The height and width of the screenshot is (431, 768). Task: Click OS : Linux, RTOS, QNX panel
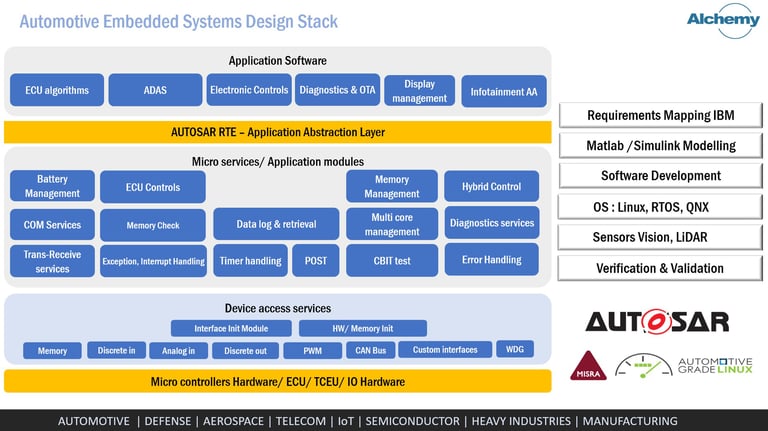(660, 207)
